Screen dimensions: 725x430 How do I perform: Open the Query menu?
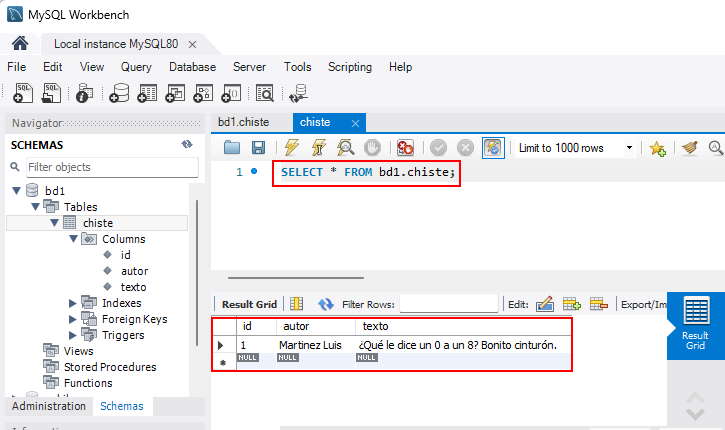(136, 67)
